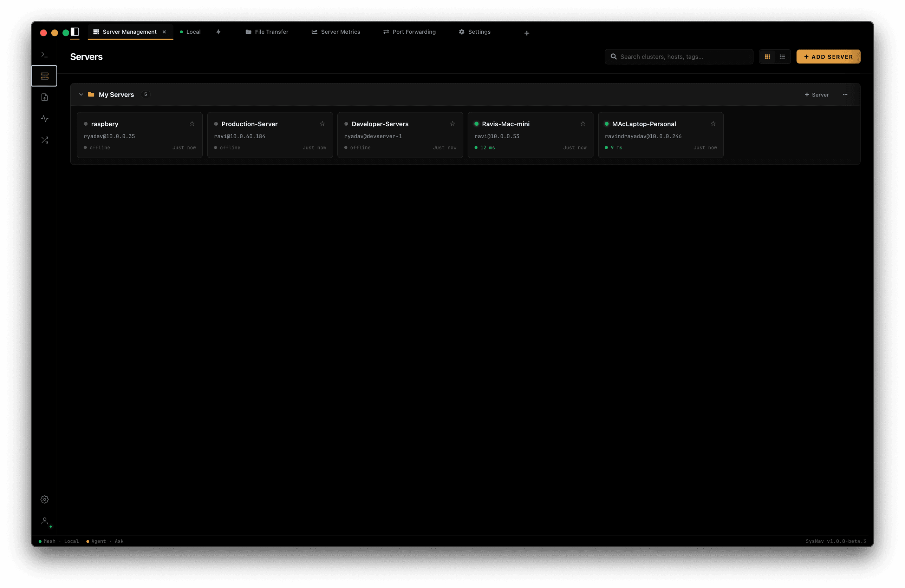This screenshot has width=905, height=588.
Task: Collapse the My Servers group chevron
Action: 81,94
